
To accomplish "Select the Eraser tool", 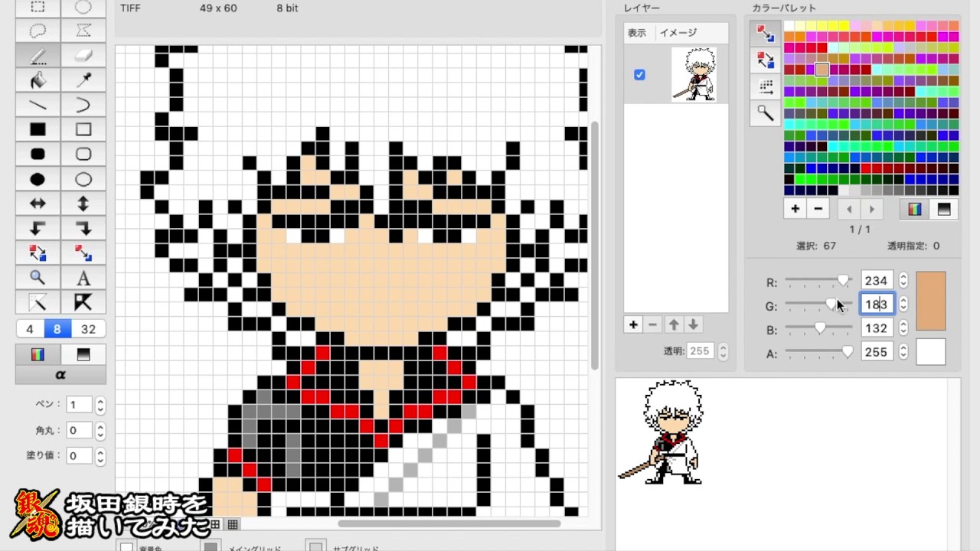I will (x=83, y=55).
